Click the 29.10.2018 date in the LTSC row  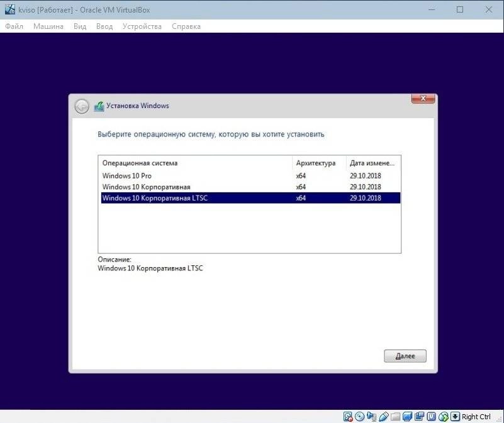pos(366,198)
